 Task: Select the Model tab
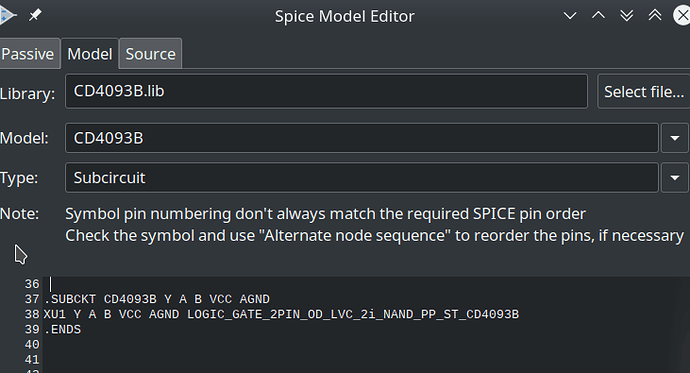click(90, 54)
